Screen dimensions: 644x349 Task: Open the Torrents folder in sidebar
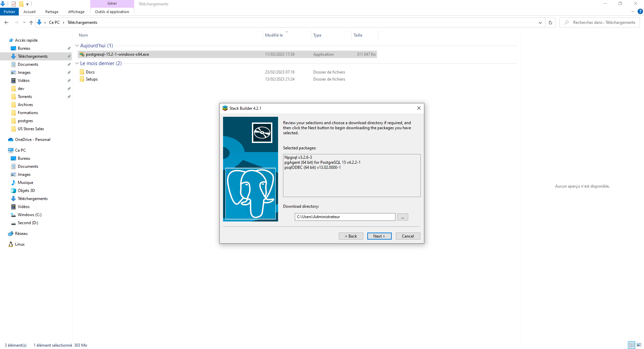tap(25, 97)
